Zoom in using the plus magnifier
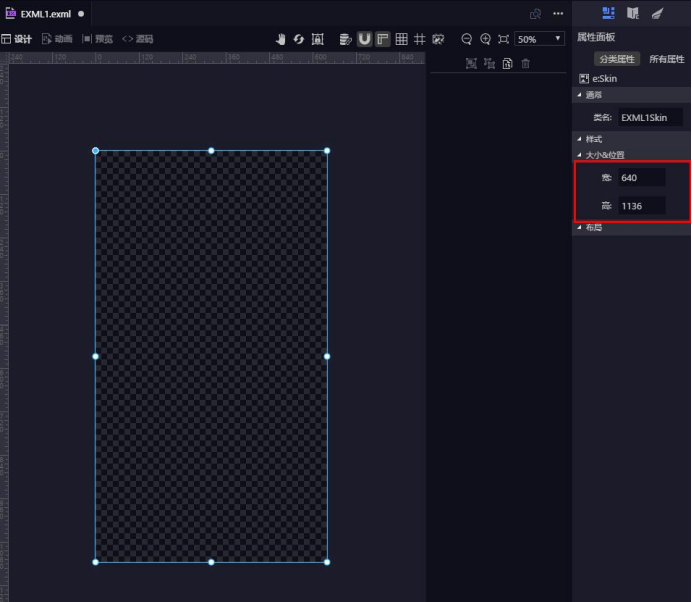Image resolution: width=692 pixels, height=602 pixels. [x=485, y=39]
